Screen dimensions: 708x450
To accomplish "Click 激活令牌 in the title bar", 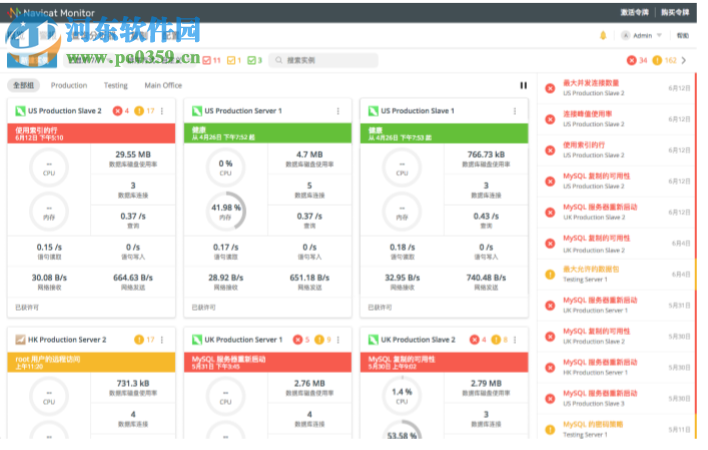I will (x=634, y=13).
